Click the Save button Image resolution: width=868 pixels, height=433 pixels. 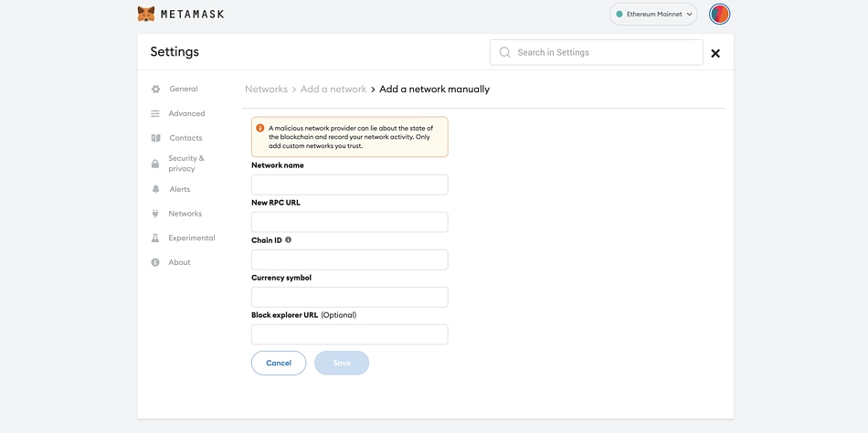tap(342, 364)
